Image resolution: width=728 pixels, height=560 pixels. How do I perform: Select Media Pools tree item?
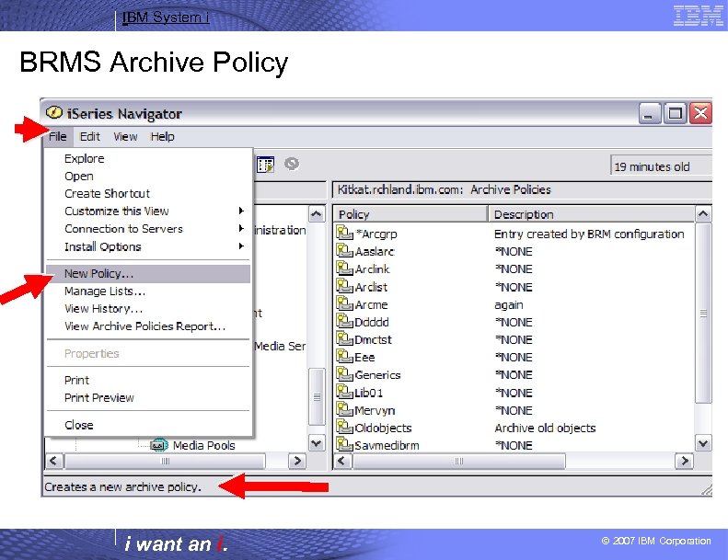[x=203, y=445]
